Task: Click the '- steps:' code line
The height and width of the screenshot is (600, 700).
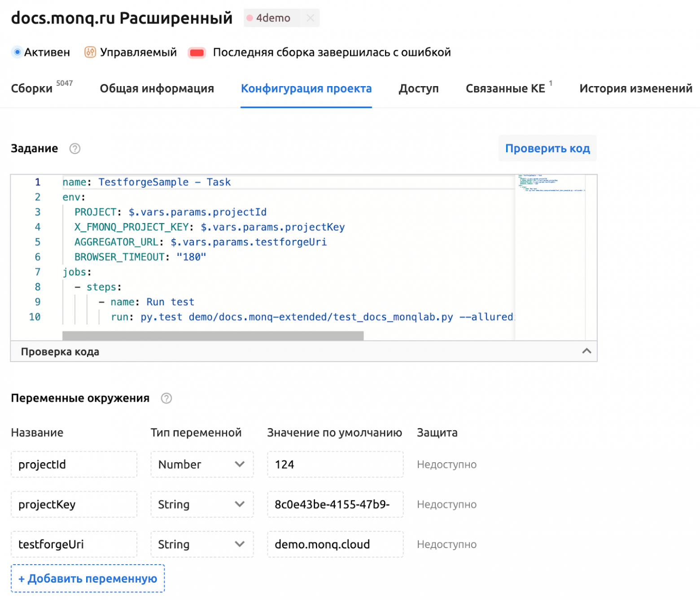Action: pos(98,287)
